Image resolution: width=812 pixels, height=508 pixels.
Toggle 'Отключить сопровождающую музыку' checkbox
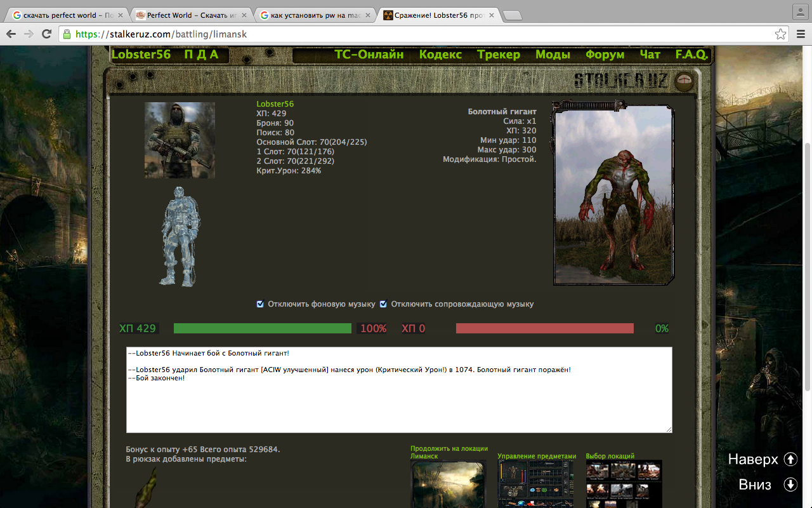(x=383, y=304)
